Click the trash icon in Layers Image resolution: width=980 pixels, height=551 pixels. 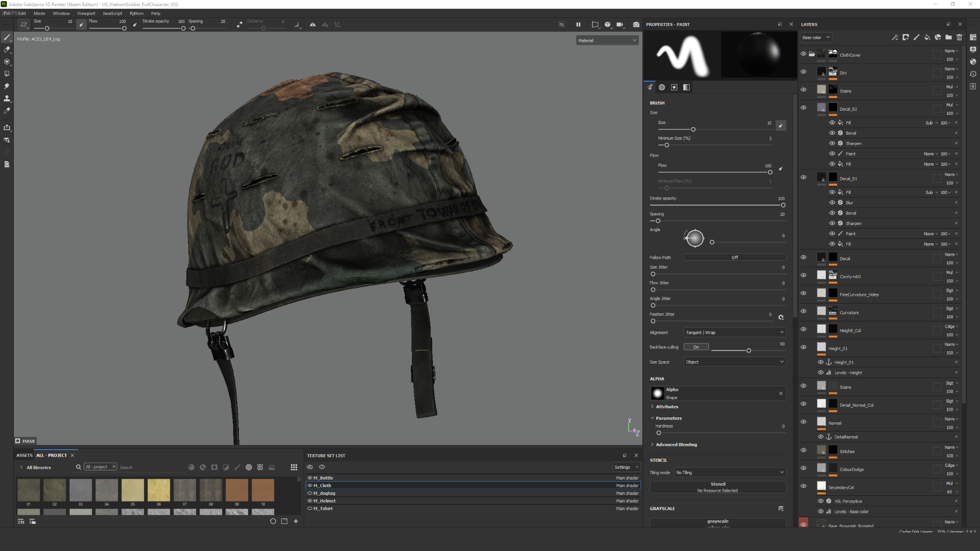click(x=959, y=37)
